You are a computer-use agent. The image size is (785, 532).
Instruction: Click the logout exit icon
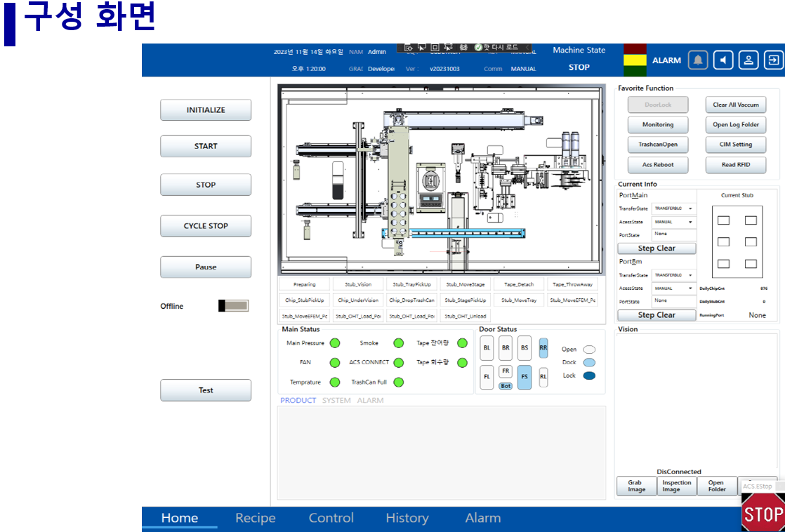click(773, 60)
